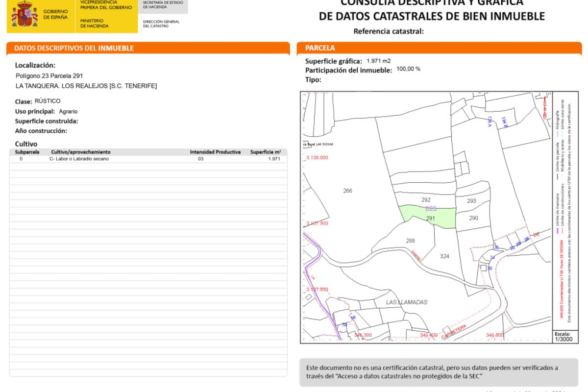Click the 'Superficie gráfica:' label
588x392 pixels.
coord(334,61)
